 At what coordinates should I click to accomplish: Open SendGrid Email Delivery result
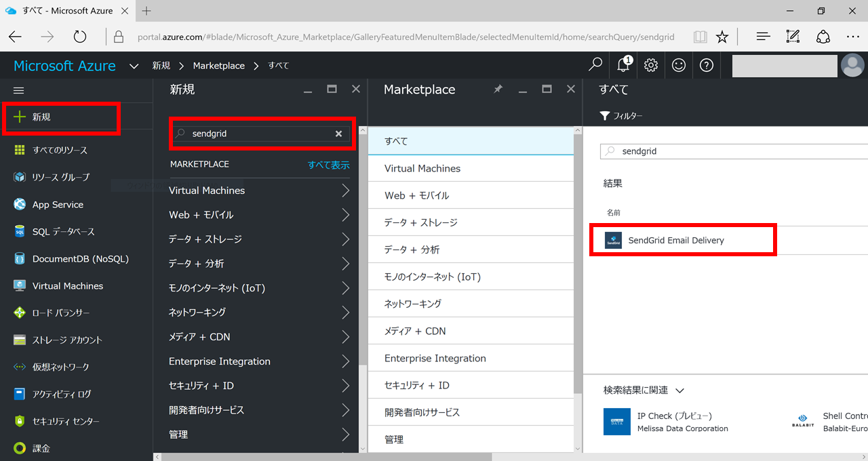pos(683,240)
